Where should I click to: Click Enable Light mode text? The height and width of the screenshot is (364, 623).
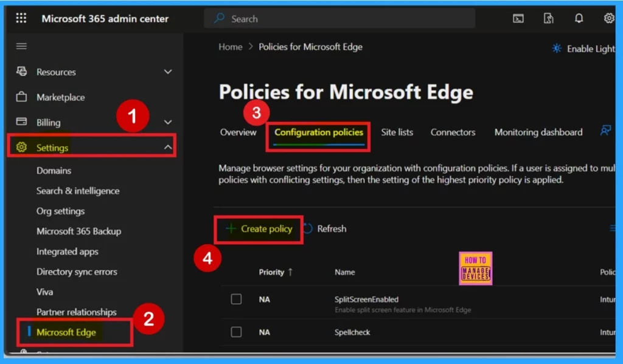pyautogui.click(x=591, y=49)
